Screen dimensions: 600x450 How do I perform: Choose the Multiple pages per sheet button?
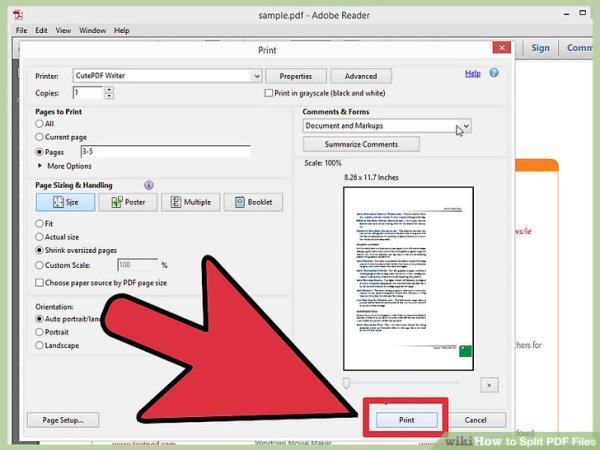click(191, 202)
